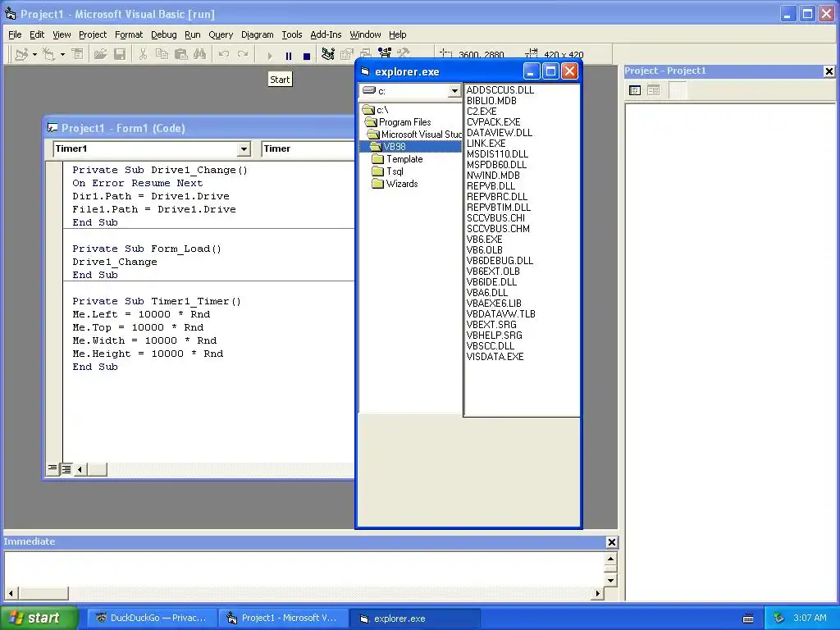Screen dimensions: 840x630
Task: Click the Find binoculars icon
Action: (x=200, y=54)
